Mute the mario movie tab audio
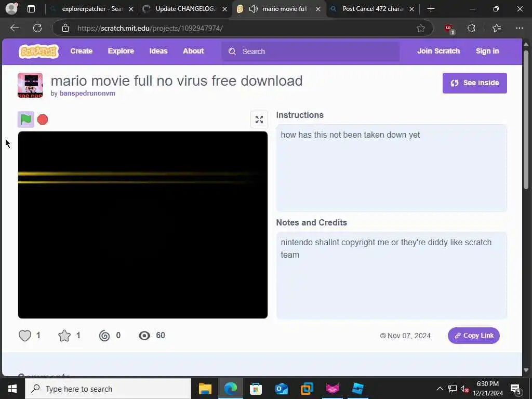This screenshot has height=399, width=532. click(254, 9)
